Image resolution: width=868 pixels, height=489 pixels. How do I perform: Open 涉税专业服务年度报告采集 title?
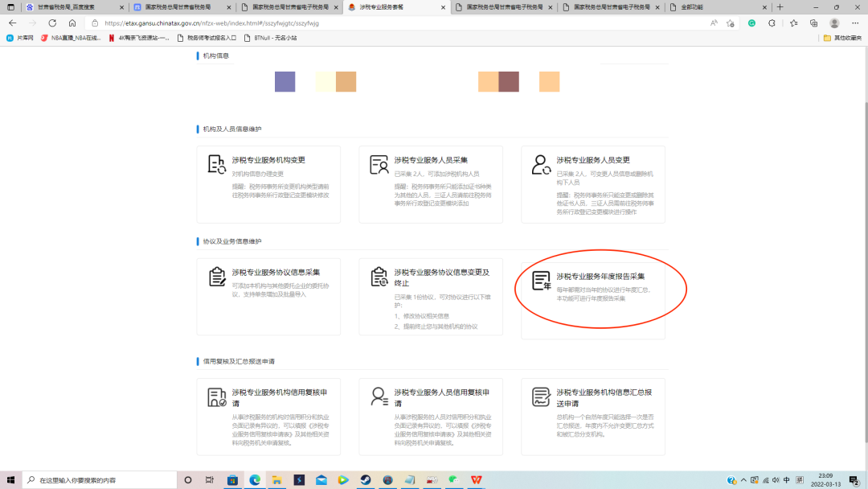coord(600,277)
